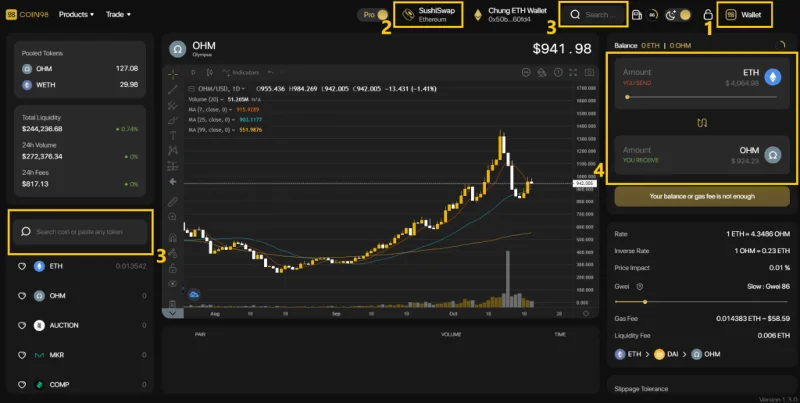This screenshot has width=800, height=403.
Task: Collapse the drawing toolbar with bottom chevron
Action: [172, 313]
